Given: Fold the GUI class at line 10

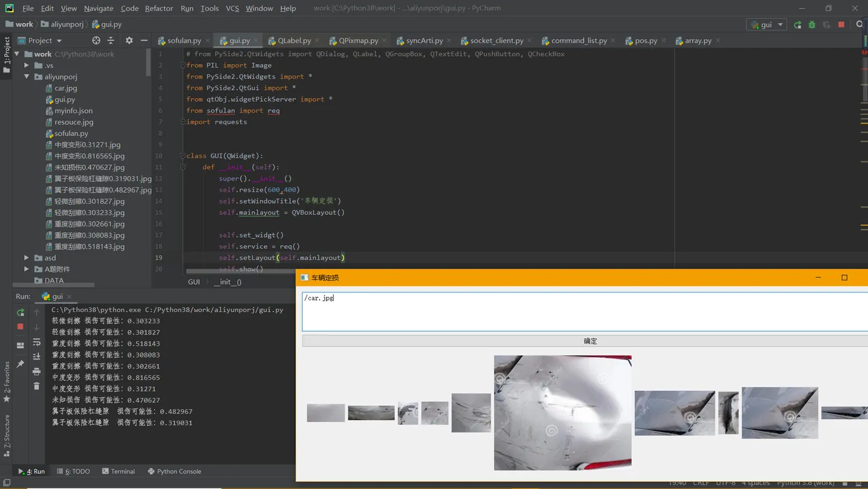Looking at the screenshot, I should coord(183,156).
